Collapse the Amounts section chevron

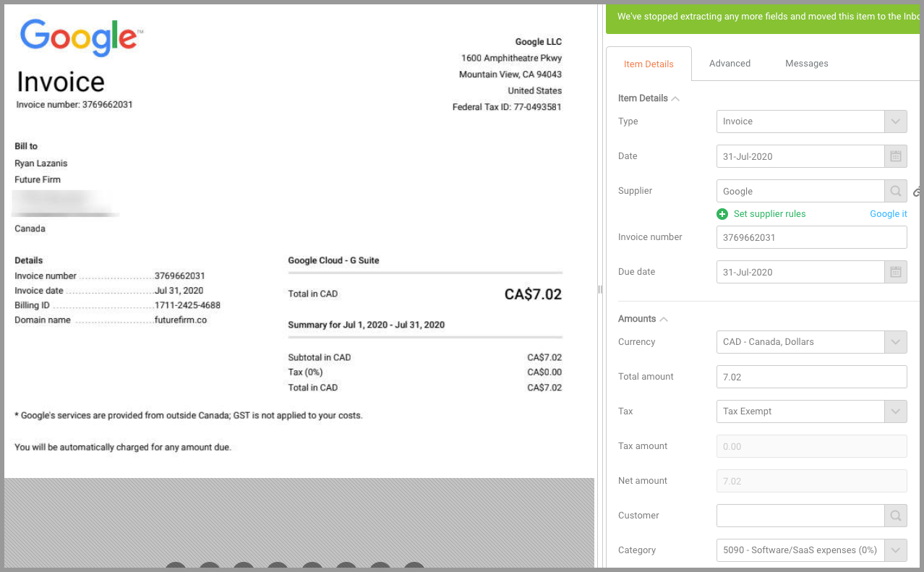click(x=664, y=319)
